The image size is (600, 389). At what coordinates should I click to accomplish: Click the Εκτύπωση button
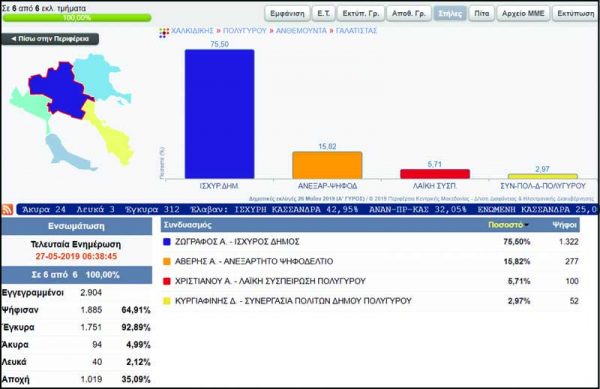click(x=576, y=13)
